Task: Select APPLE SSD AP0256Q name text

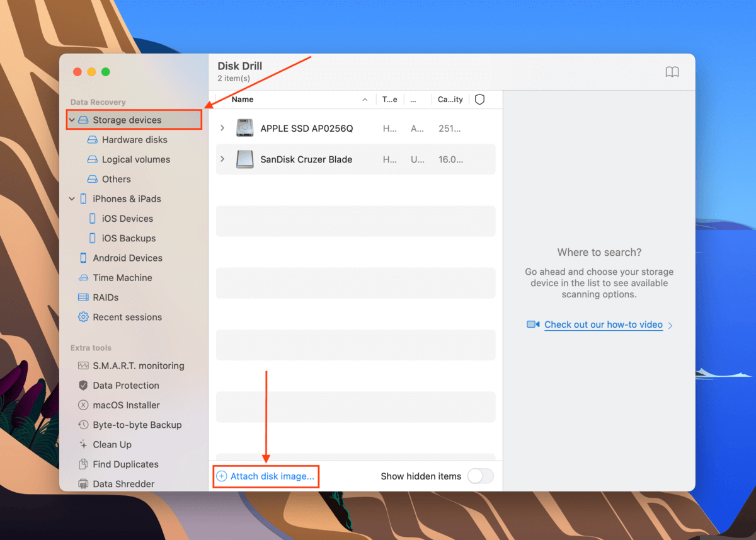Action: tap(307, 129)
